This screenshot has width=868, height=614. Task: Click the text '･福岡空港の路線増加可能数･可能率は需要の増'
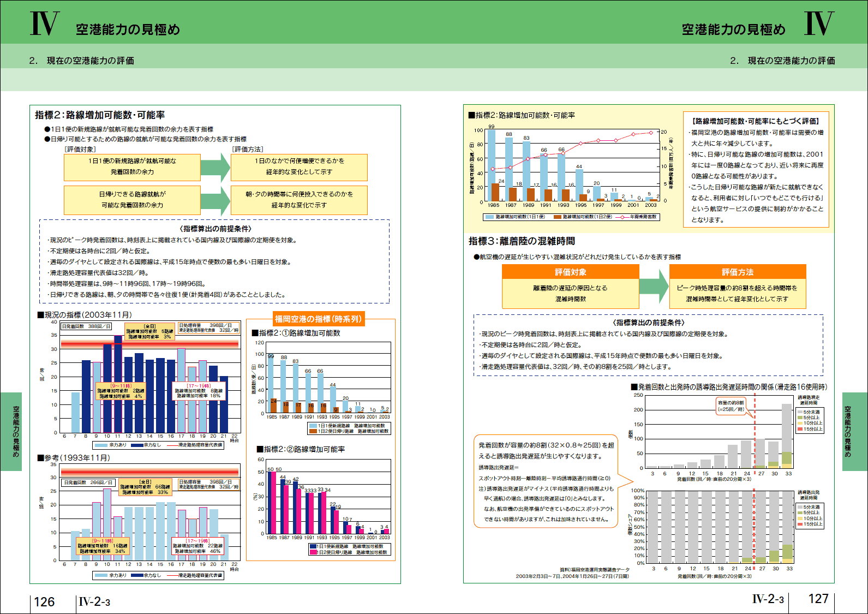click(x=756, y=133)
